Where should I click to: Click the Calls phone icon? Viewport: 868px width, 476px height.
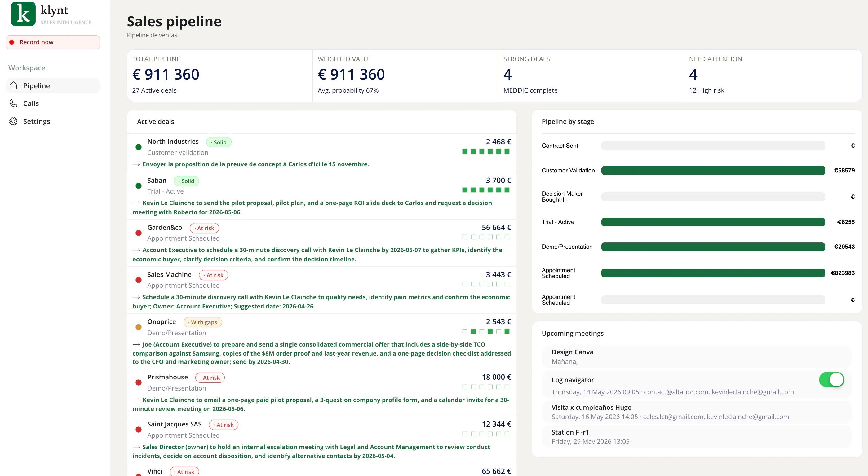coord(13,103)
